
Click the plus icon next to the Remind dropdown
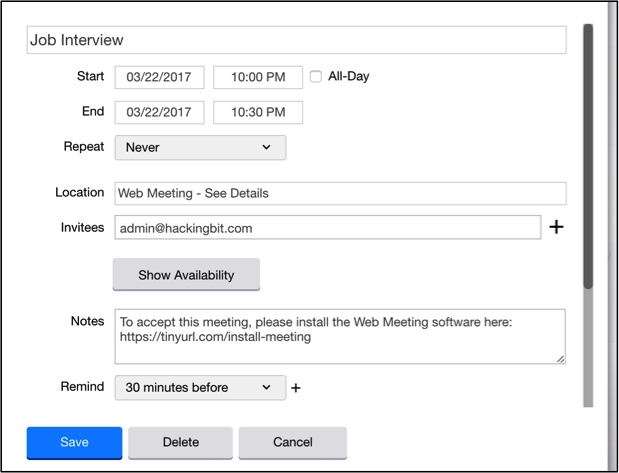click(296, 388)
